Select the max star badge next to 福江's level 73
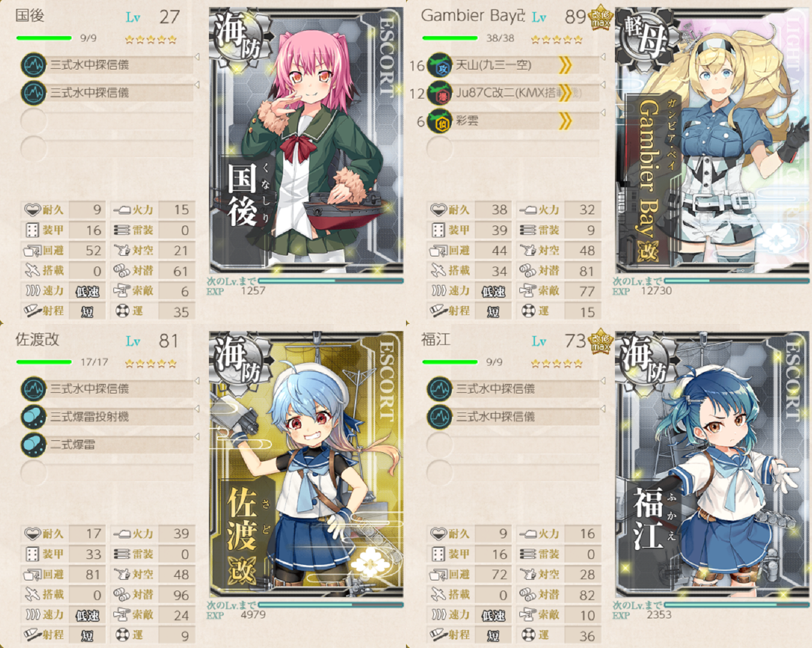Image resolution: width=812 pixels, height=648 pixels. coord(600,342)
